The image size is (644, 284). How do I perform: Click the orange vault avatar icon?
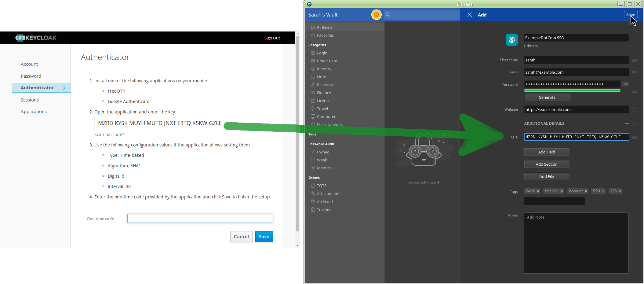(376, 15)
